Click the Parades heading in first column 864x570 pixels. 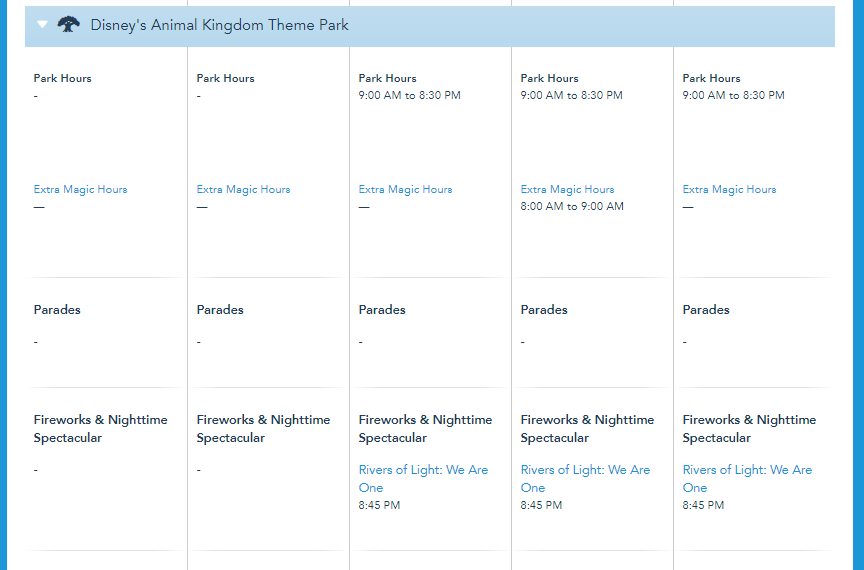coord(57,310)
